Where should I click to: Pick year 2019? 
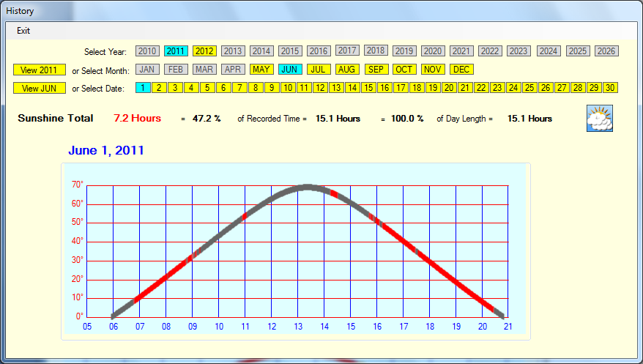404,51
